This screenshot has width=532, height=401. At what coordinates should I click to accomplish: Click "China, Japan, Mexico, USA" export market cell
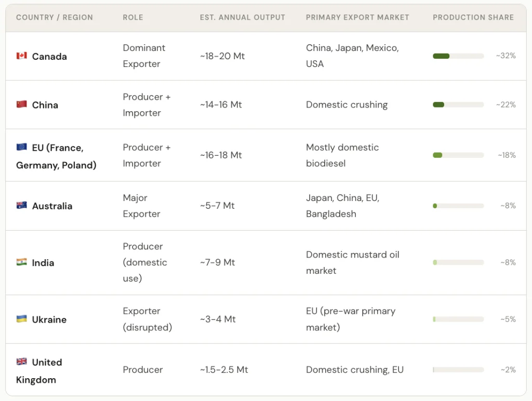click(x=352, y=56)
